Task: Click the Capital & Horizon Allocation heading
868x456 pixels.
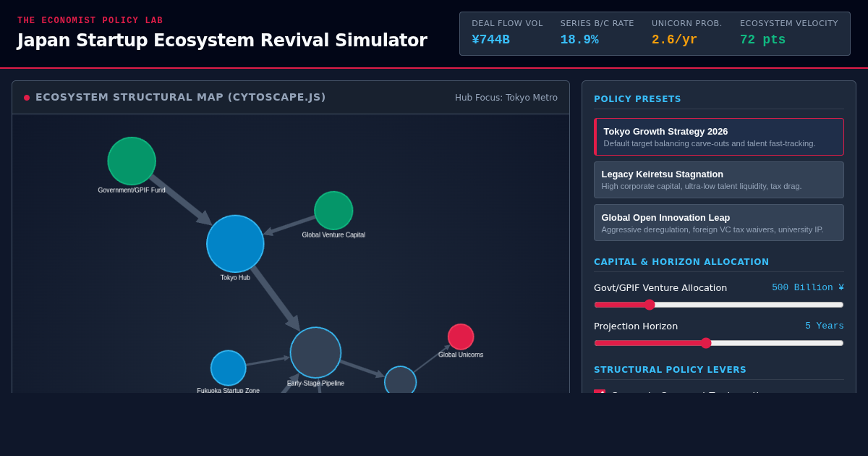Action: point(681,262)
